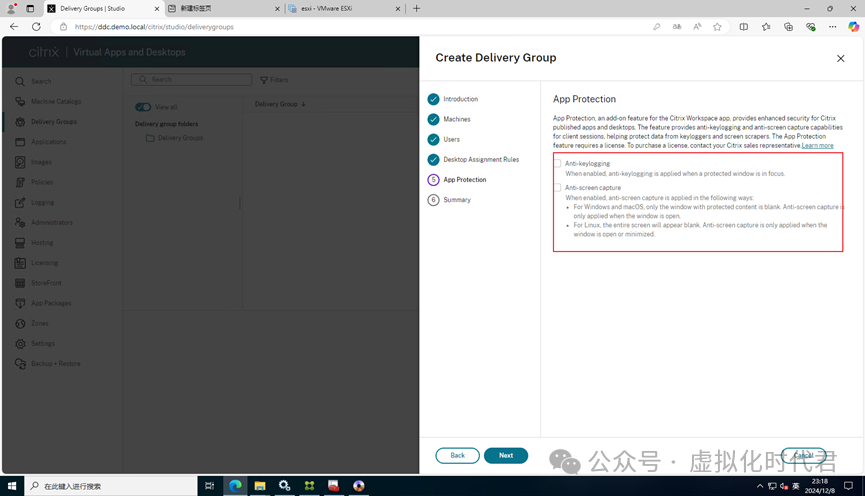Toggle the View all switch

click(x=143, y=107)
